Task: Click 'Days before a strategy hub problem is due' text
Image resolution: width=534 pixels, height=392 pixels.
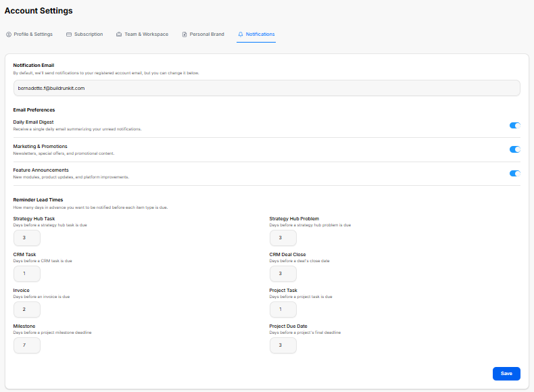Action: pyautogui.click(x=310, y=225)
